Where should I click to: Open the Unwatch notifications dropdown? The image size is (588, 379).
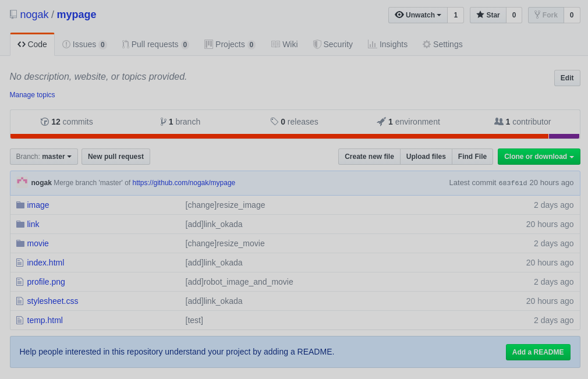pyautogui.click(x=418, y=15)
